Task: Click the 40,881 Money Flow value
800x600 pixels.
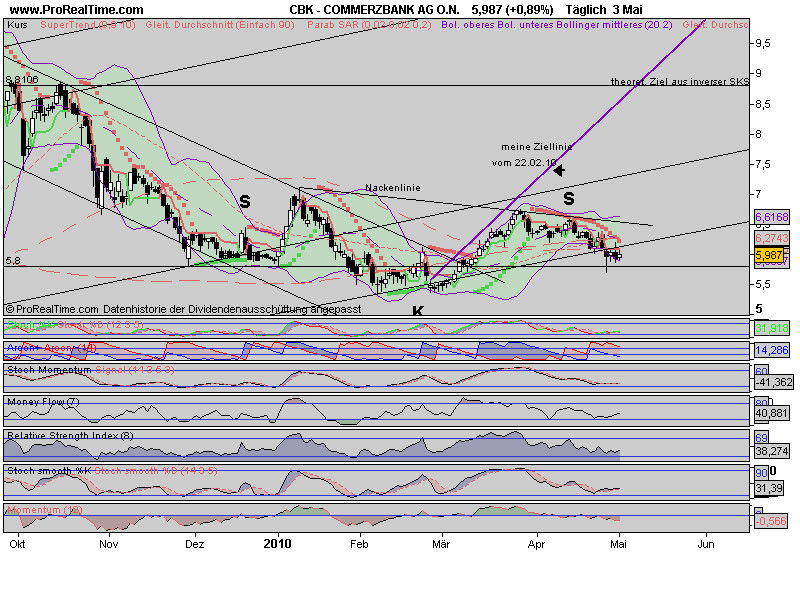Action: point(772,413)
